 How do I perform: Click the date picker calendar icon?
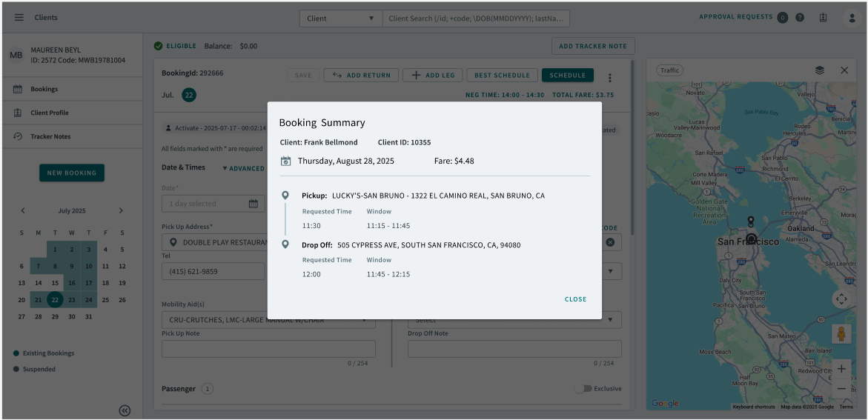pyautogui.click(x=253, y=204)
